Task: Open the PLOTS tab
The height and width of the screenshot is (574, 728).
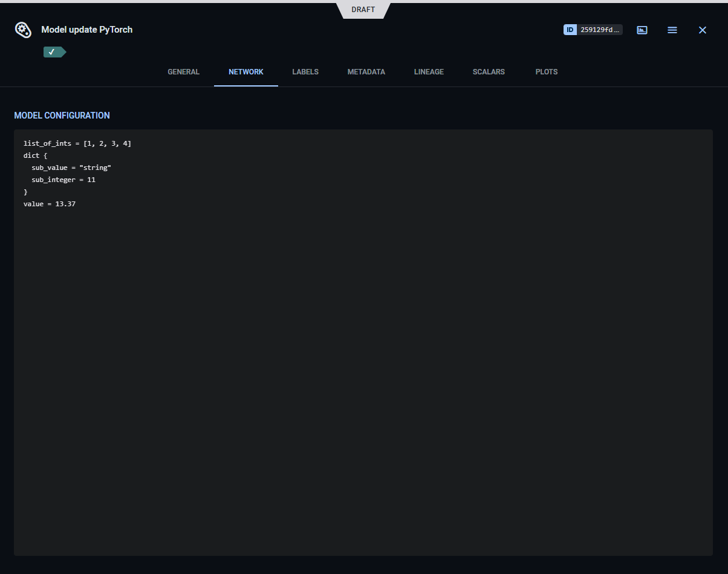Action: 546,71
